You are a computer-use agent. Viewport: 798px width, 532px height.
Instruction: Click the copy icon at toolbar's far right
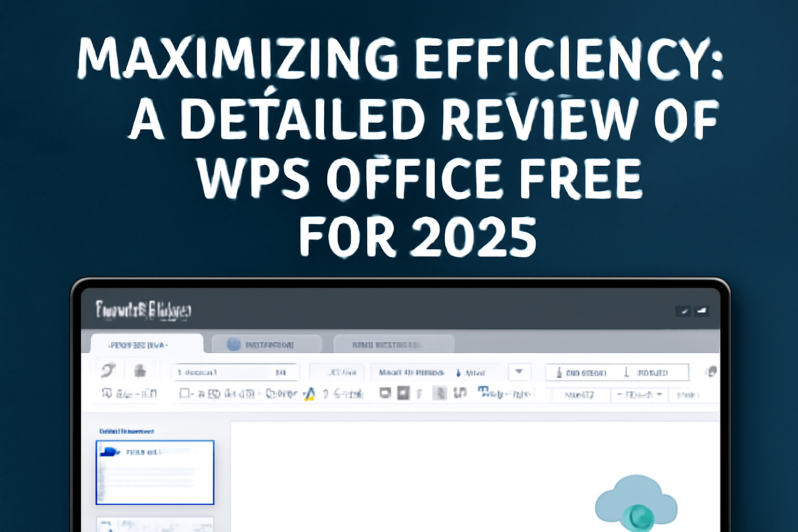click(711, 371)
